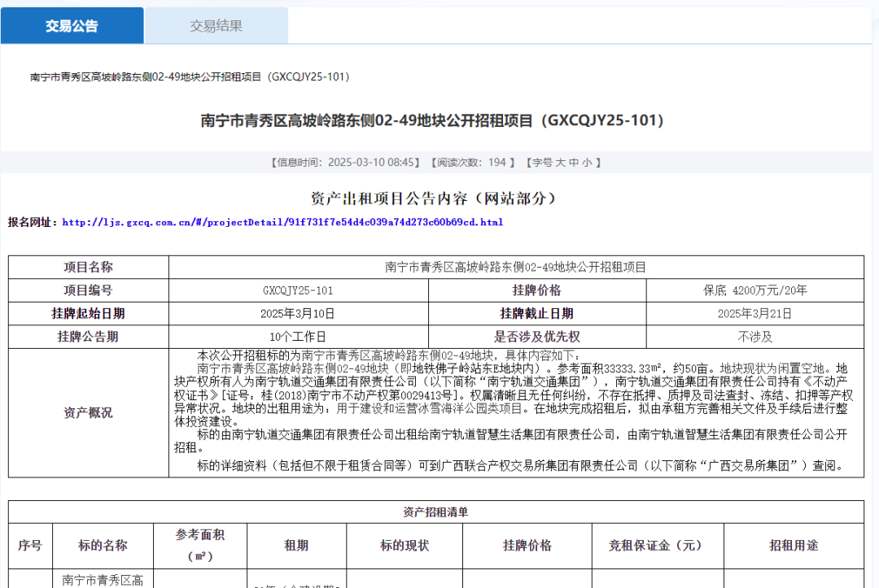
Task: Switch to the 交易公告 tab
Action: [x=72, y=26]
